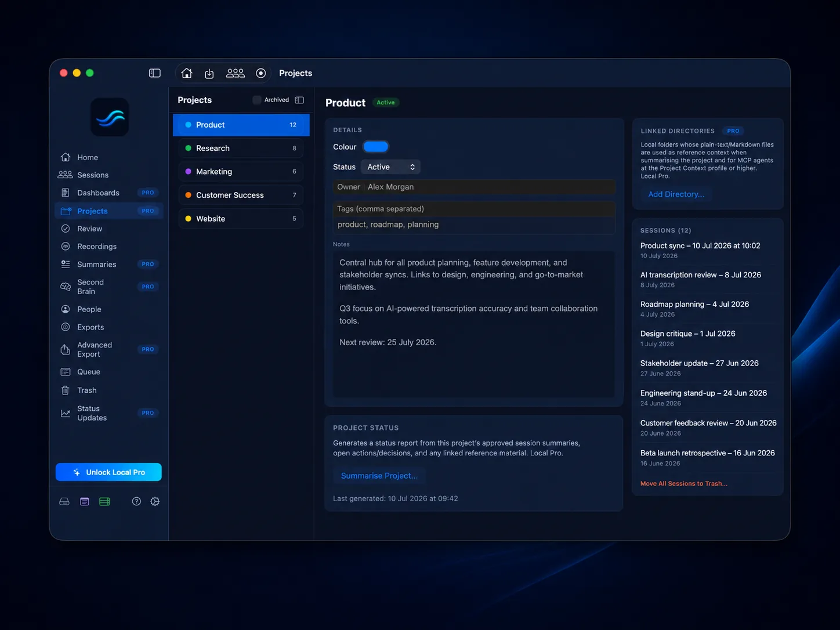Open Dashboards in the sidebar
The height and width of the screenshot is (630, 840).
pyautogui.click(x=109, y=193)
